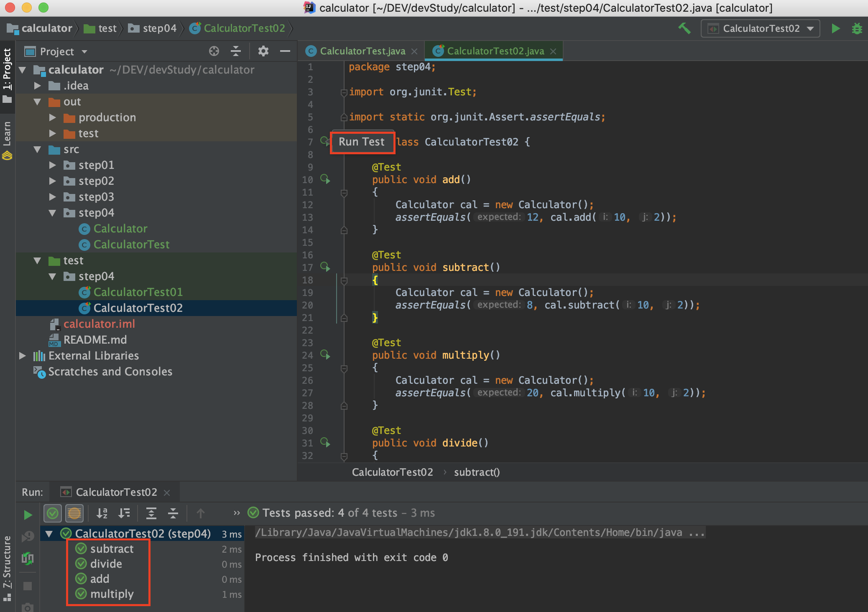
Task: Open the Structure side tool tab
Action: click(x=7, y=568)
